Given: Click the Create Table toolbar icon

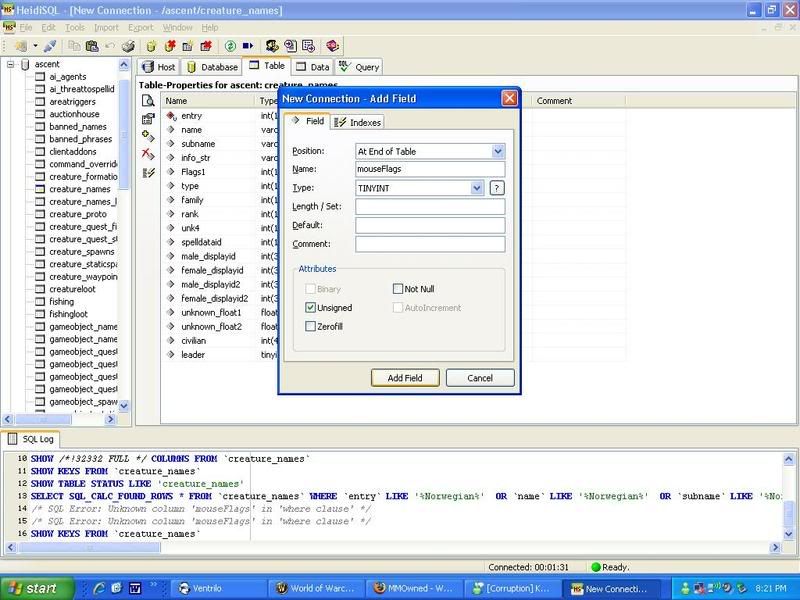Looking at the screenshot, I should pos(187,46).
